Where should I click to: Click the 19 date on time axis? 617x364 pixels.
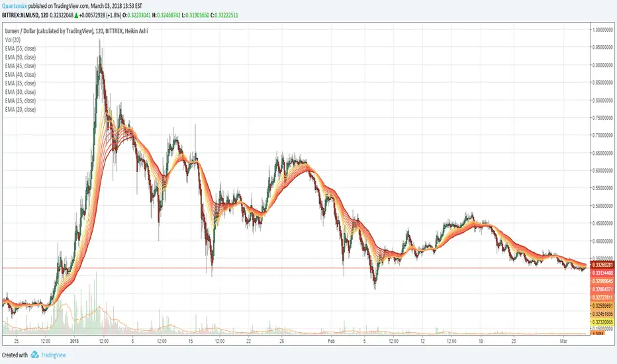coord(481,341)
